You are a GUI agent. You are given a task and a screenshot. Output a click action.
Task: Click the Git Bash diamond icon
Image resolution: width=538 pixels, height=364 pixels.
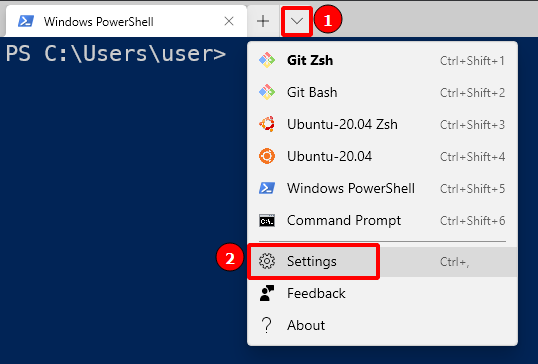(267, 92)
